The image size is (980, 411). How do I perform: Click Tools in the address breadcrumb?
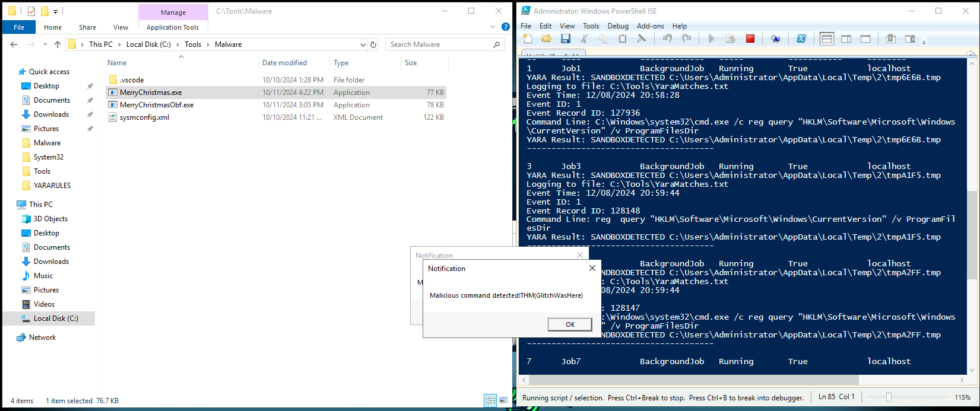(193, 44)
